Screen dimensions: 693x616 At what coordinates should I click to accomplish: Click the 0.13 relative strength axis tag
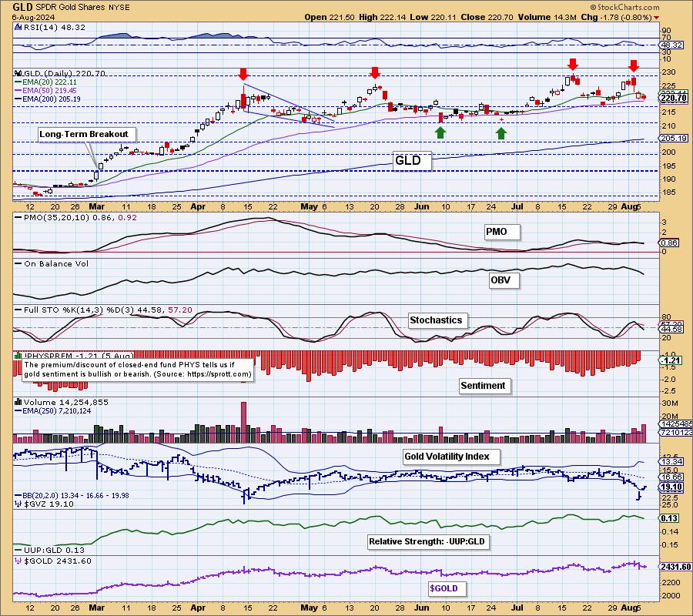click(668, 518)
